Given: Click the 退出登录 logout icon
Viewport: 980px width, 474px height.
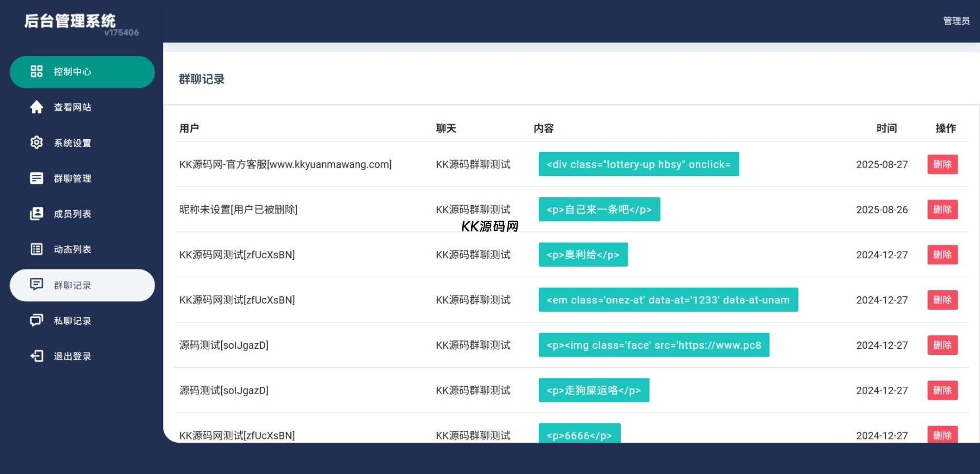Looking at the screenshot, I should coord(36,356).
